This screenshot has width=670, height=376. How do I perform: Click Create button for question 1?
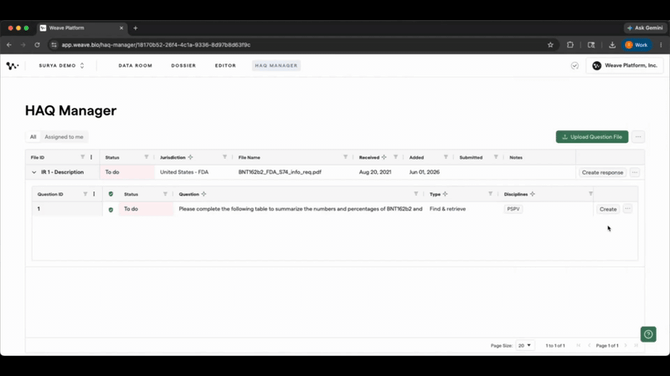click(x=608, y=209)
